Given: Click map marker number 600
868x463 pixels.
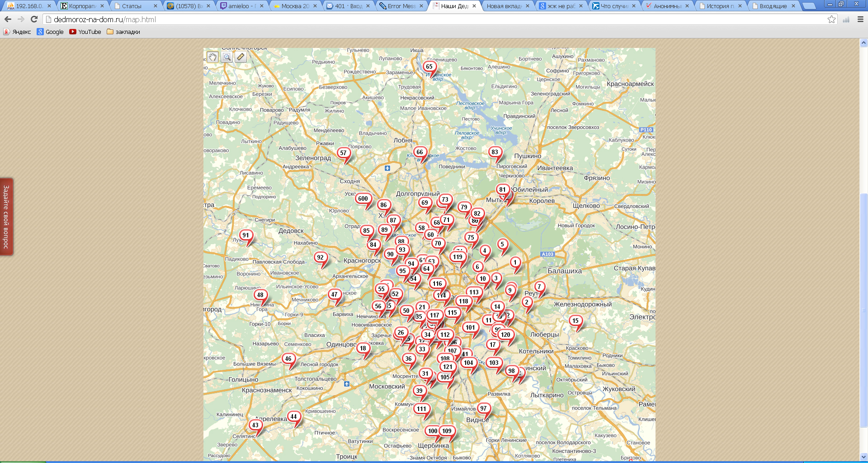Looking at the screenshot, I should coord(363,199).
